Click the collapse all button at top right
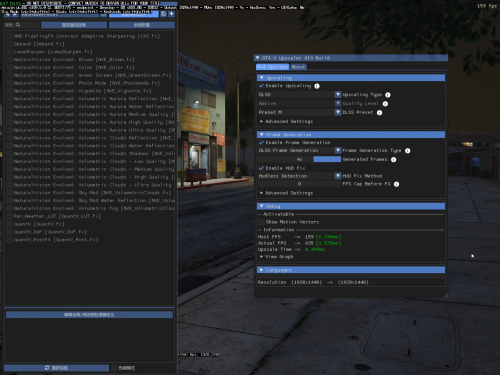This screenshot has height=375, width=500. (142, 25)
